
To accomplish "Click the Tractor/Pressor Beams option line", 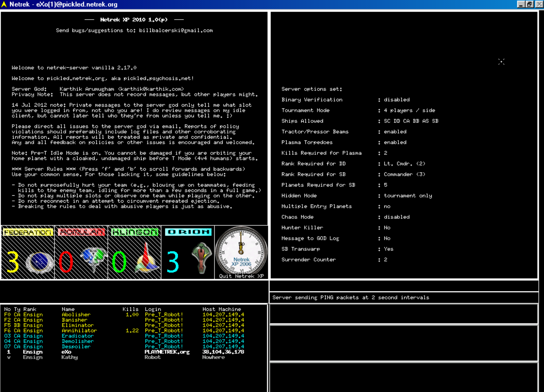I will [x=344, y=132].
